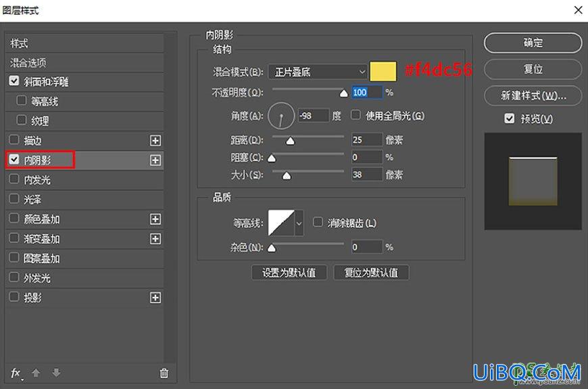Click the 杂色 value field
Viewport: 588px width, 389px height.
pos(367,247)
